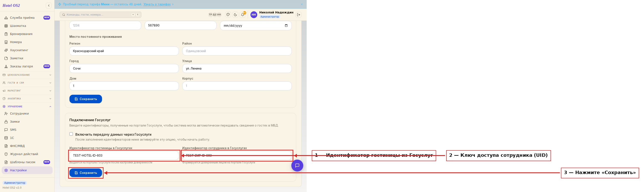Click the Регион input field

click(124, 51)
